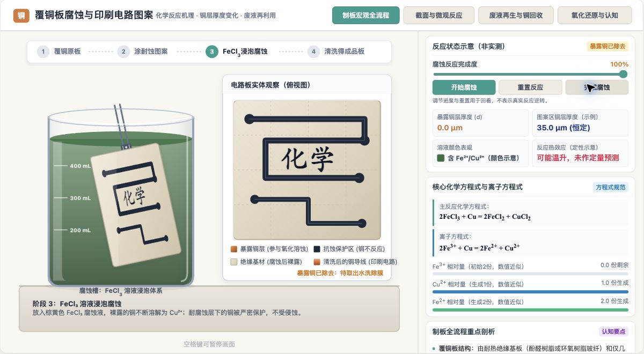The height and width of the screenshot is (354, 644).
Task: Click the 暴露铜层 orange legend swatch
Action: point(233,249)
